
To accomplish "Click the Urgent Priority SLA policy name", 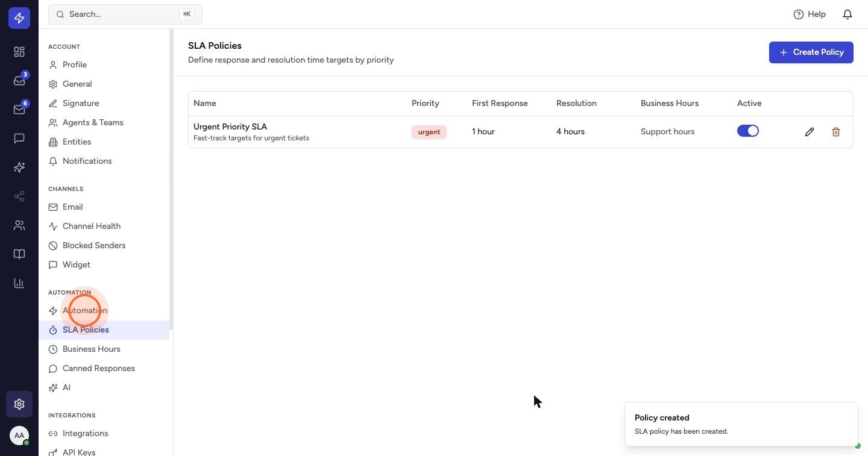I will pos(230,127).
